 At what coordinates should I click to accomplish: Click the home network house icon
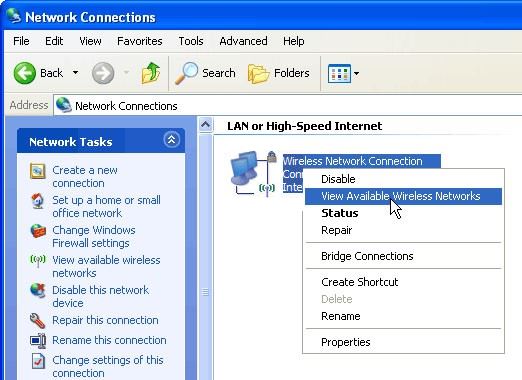click(38, 201)
